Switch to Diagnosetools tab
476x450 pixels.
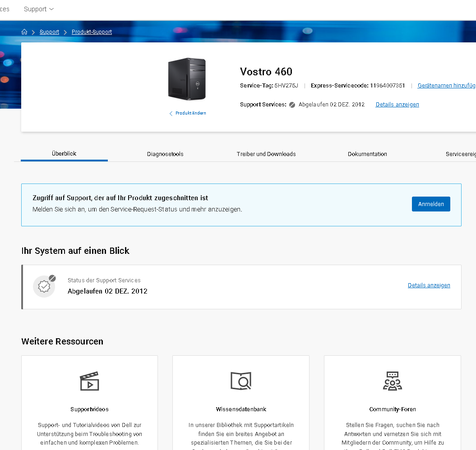[165, 154]
